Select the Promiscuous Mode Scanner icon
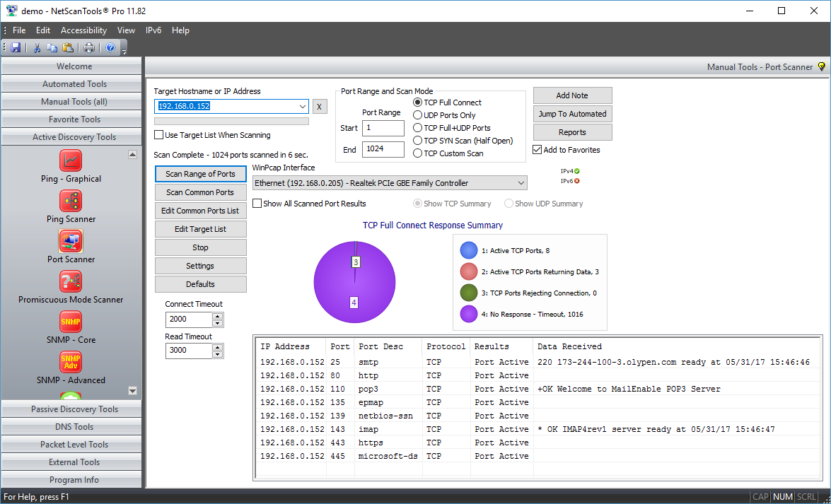831x504 pixels. pos(71,281)
